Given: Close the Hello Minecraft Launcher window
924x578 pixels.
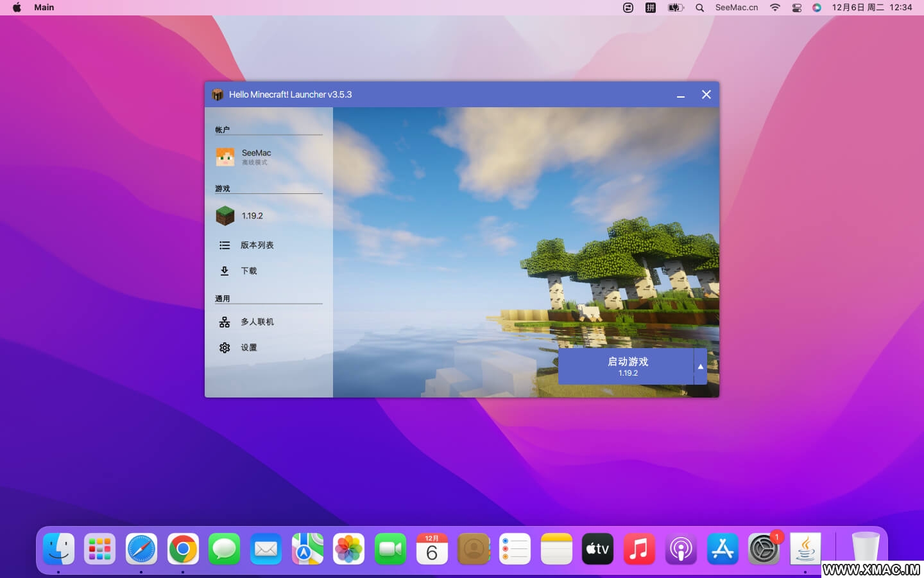Looking at the screenshot, I should (x=706, y=94).
